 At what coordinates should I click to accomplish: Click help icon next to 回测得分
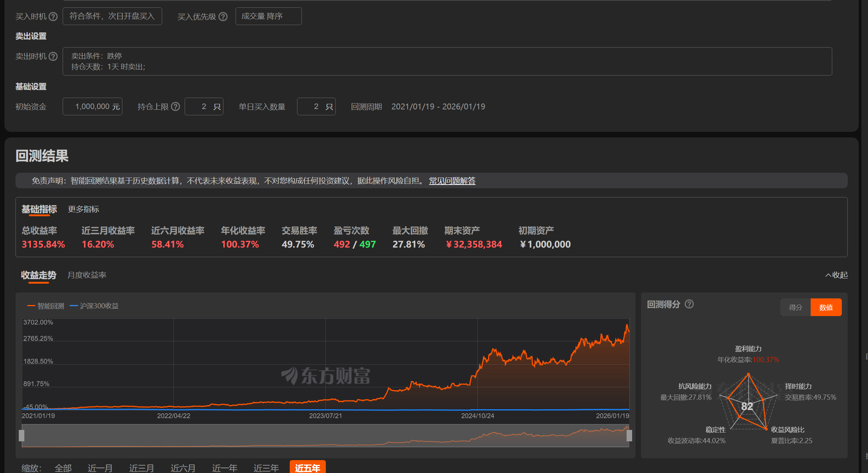[x=689, y=304]
